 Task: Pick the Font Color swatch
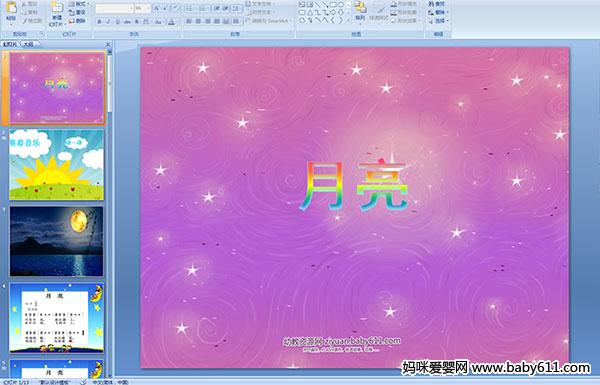(171, 22)
